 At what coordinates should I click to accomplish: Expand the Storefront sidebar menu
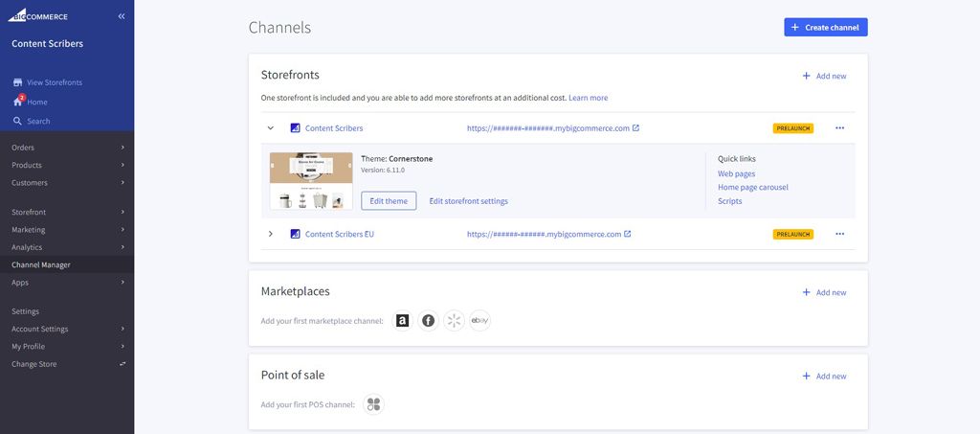(x=67, y=212)
